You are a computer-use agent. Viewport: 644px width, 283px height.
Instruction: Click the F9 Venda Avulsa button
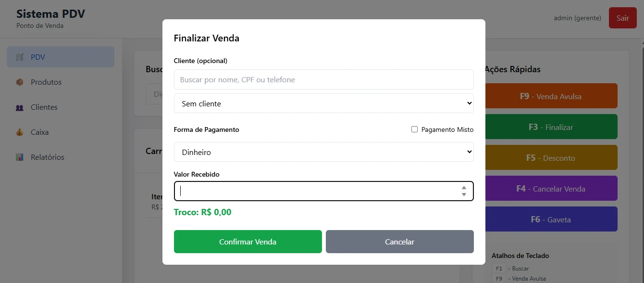pyautogui.click(x=551, y=96)
